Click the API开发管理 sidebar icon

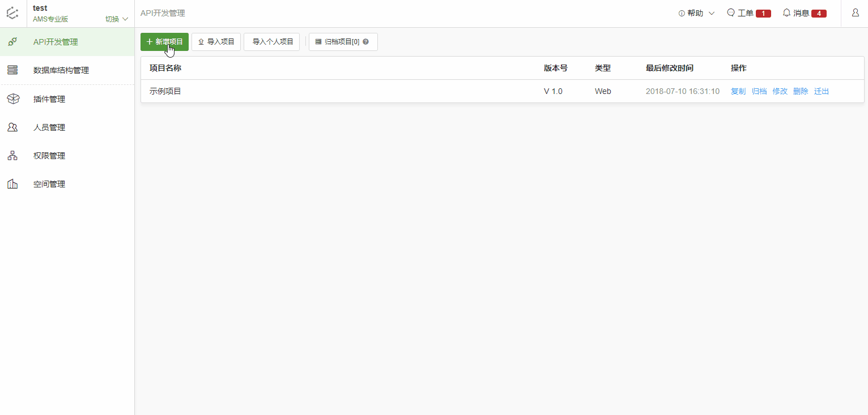[12, 42]
